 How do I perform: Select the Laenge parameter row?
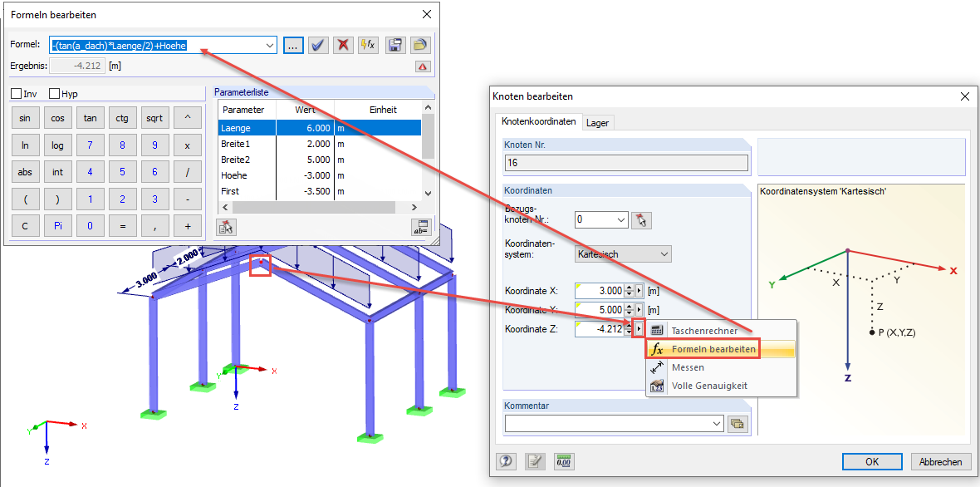(320, 127)
